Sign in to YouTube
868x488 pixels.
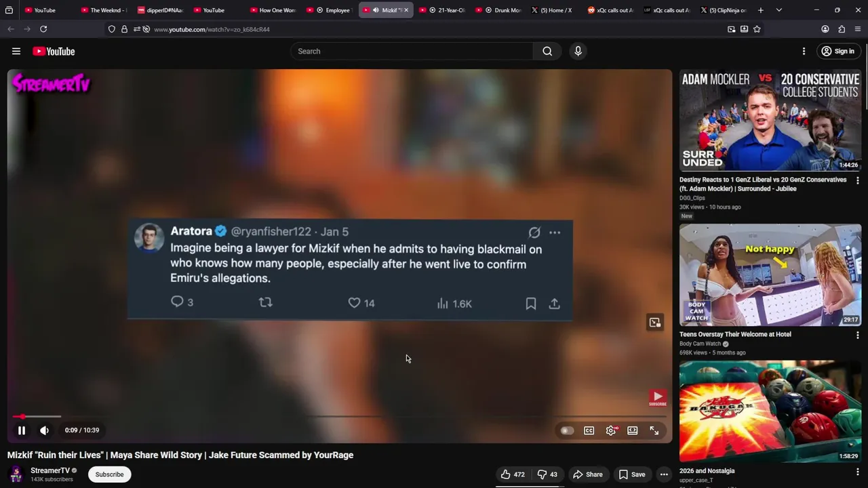837,52
